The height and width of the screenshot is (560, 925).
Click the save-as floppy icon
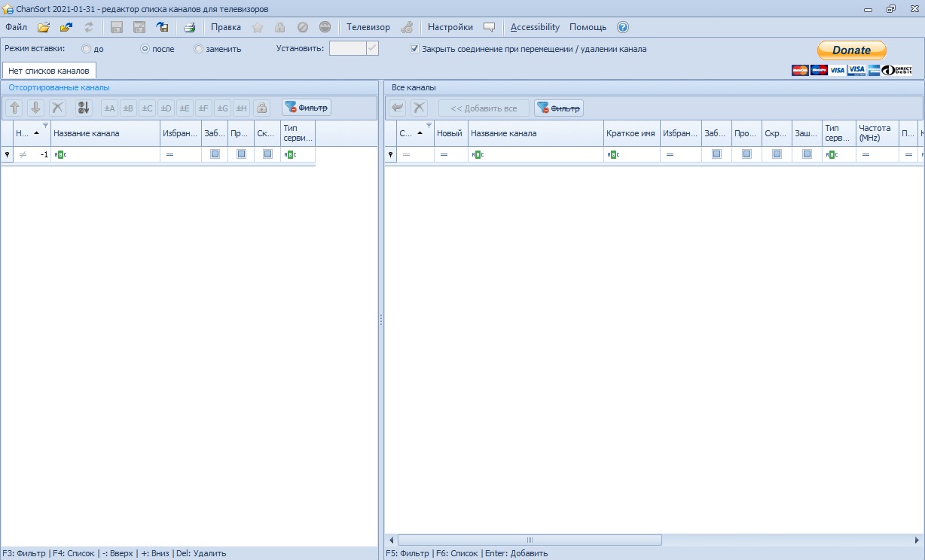(x=139, y=27)
